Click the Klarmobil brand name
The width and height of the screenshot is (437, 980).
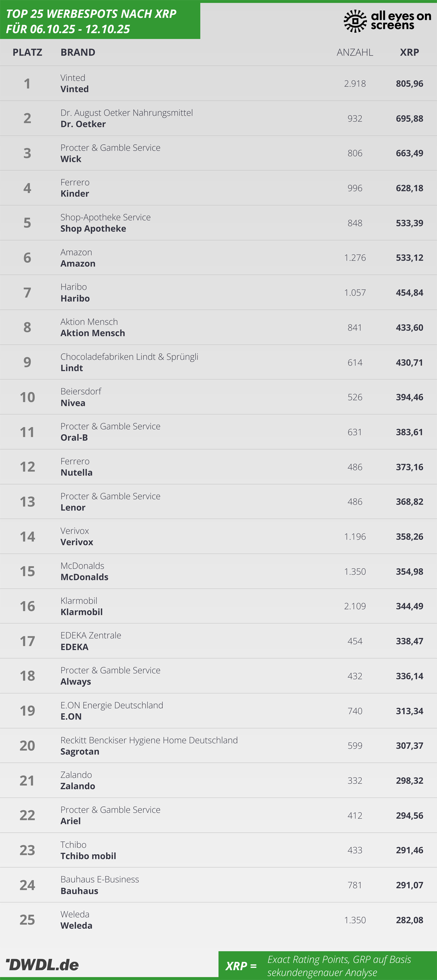[82, 612]
